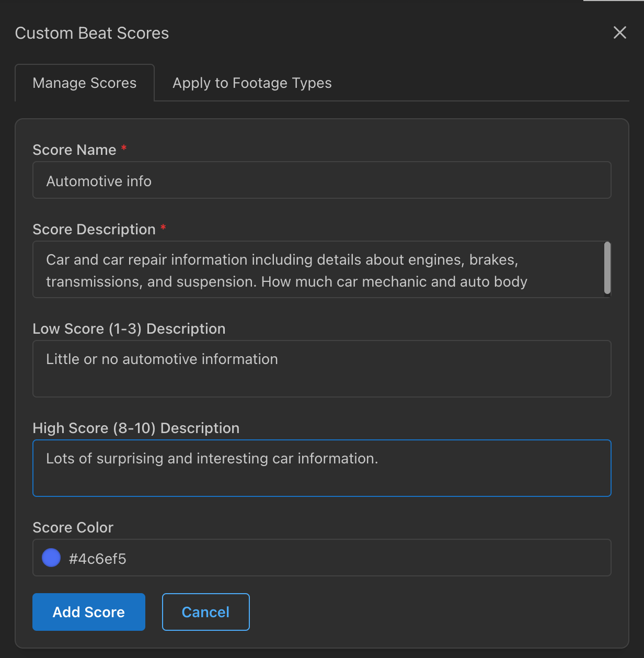
Task: Click the High Score (8-10) Description label
Action: [x=136, y=428]
